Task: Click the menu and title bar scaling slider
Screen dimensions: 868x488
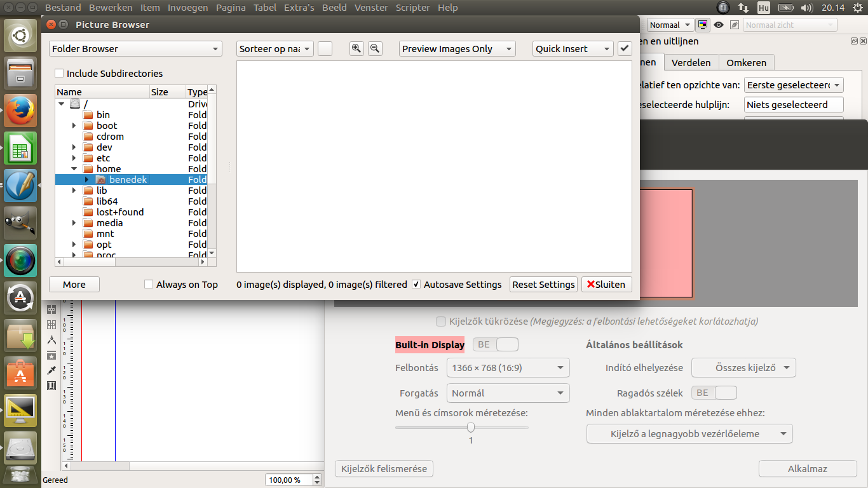Action: click(x=471, y=428)
